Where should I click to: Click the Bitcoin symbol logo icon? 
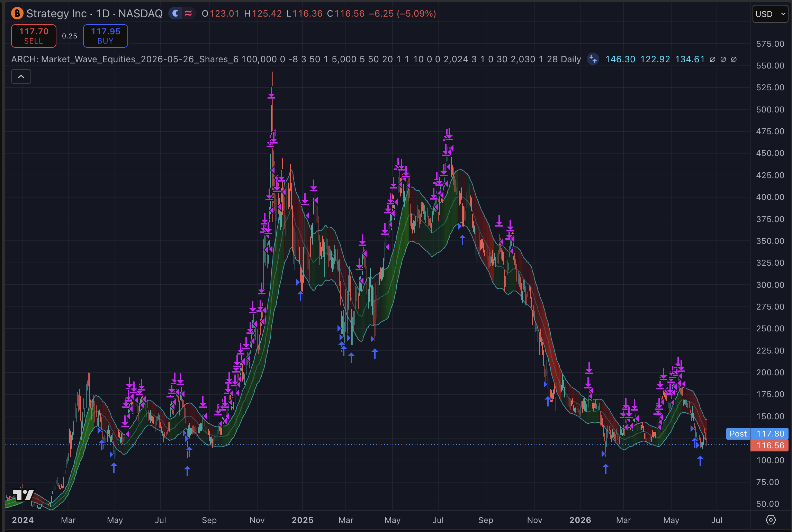(x=17, y=13)
